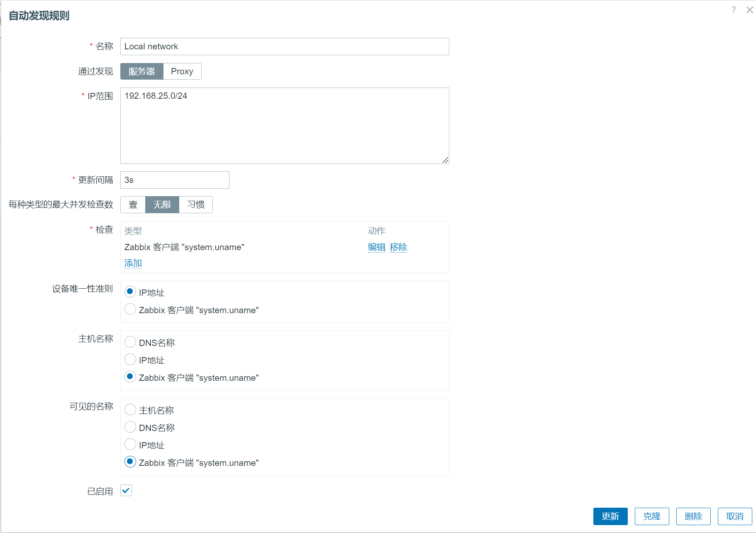Close the discovery rule dialog
756x533 pixels.
[749, 10]
